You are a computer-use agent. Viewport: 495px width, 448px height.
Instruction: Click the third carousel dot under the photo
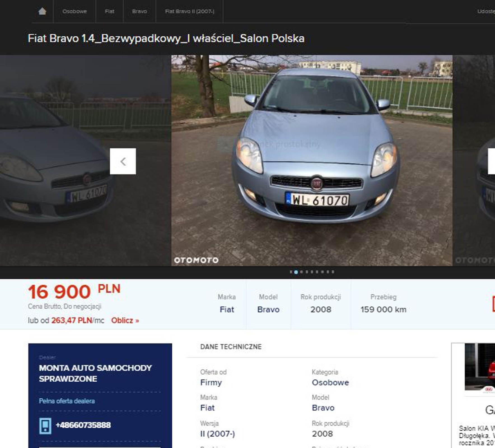[x=301, y=271]
